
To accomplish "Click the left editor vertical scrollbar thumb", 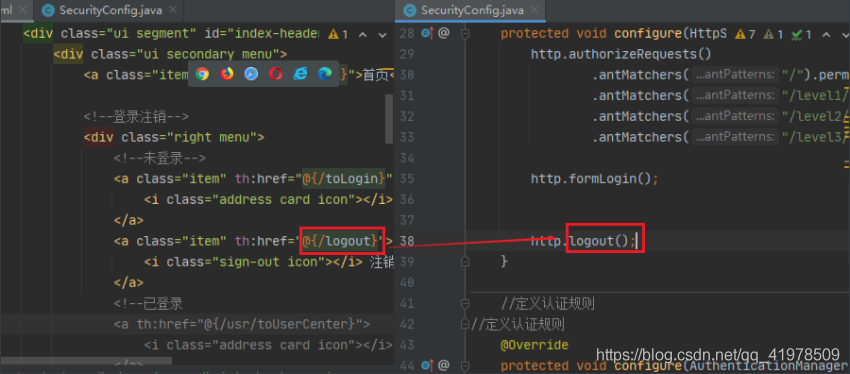I will 389,118.
